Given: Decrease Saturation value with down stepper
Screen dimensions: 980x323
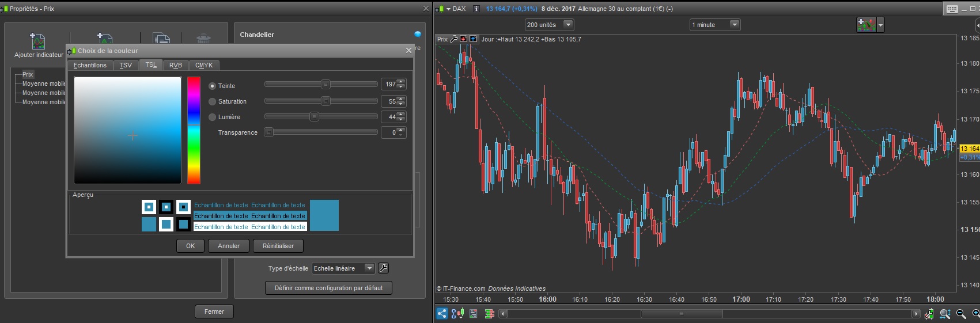Looking at the screenshot, I should 402,104.
